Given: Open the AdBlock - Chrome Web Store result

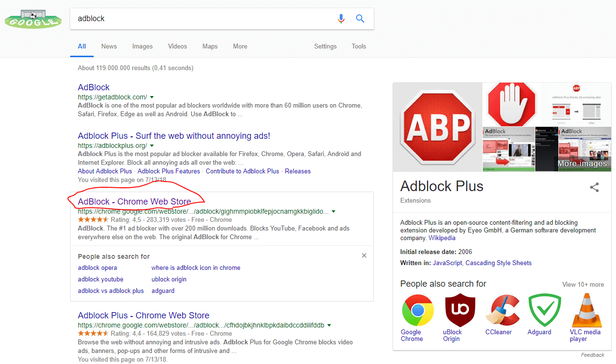Looking at the screenshot, I should (x=135, y=202).
